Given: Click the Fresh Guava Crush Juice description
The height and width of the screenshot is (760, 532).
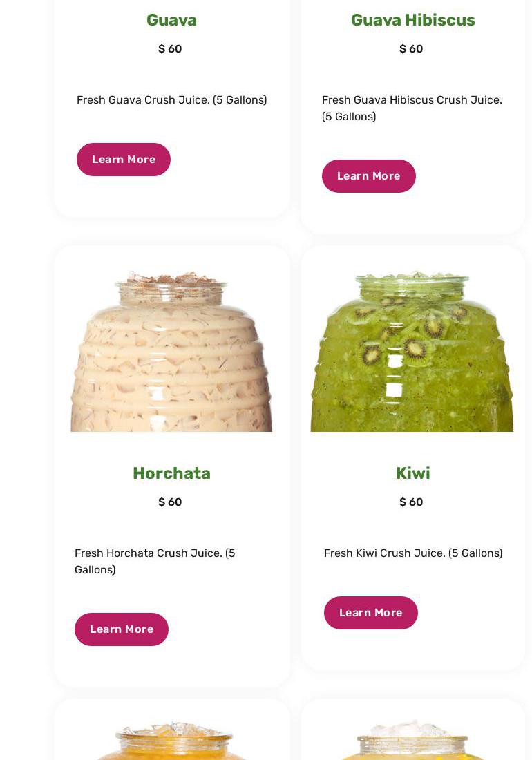Looking at the screenshot, I should click(x=171, y=100).
